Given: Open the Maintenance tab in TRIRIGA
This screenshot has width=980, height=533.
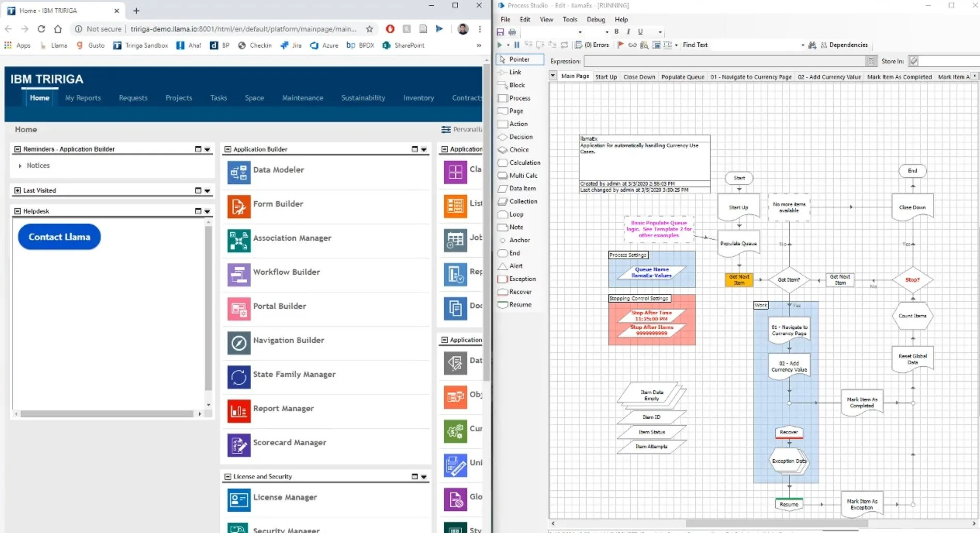Looking at the screenshot, I should point(302,98).
